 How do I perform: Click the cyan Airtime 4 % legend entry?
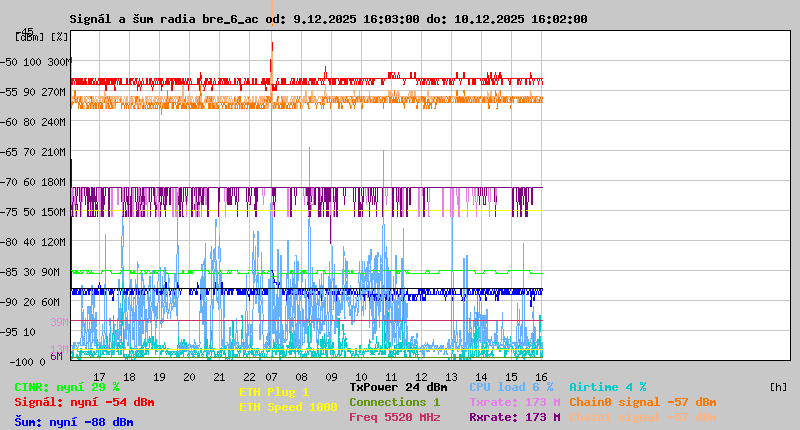point(607,387)
